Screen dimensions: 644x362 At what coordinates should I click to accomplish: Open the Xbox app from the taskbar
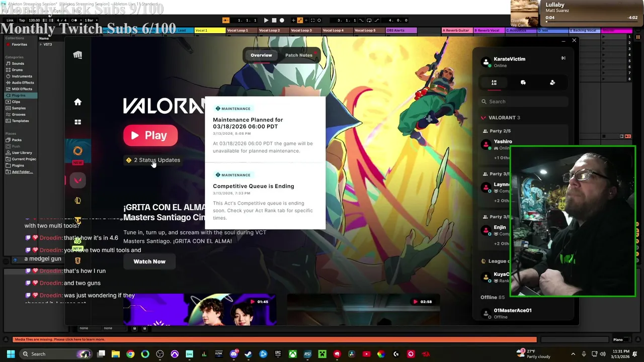point(292,354)
